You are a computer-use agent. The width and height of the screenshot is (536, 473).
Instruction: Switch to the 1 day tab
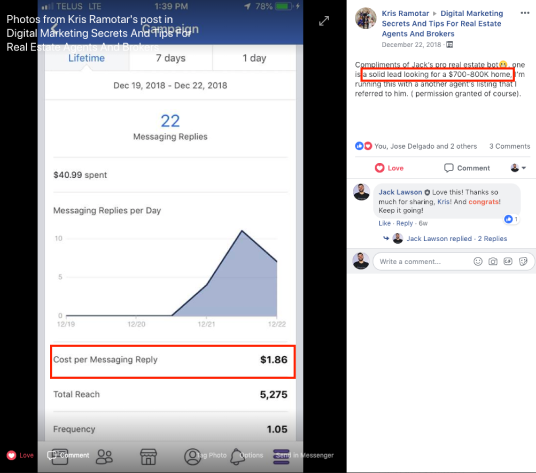(x=254, y=58)
